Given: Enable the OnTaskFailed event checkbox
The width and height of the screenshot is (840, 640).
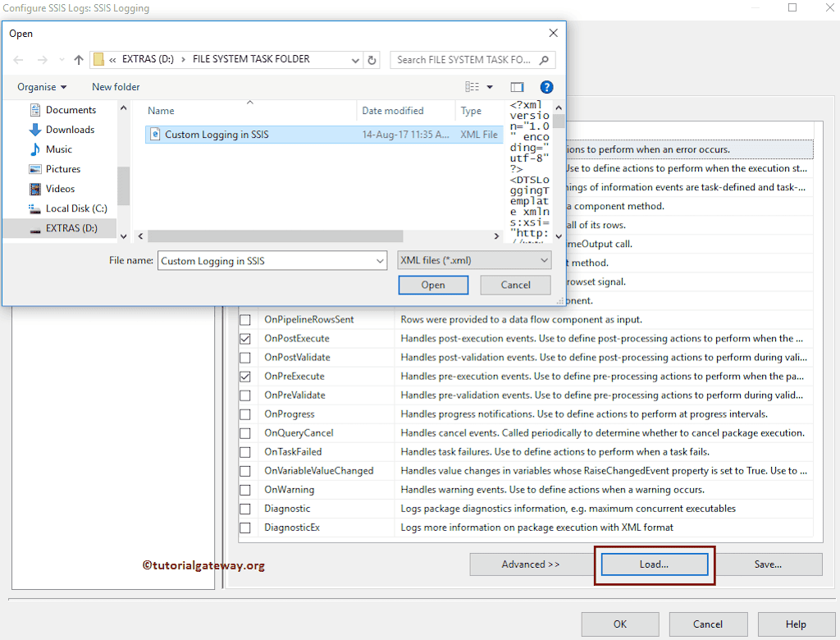Looking at the screenshot, I should pos(244,451).
